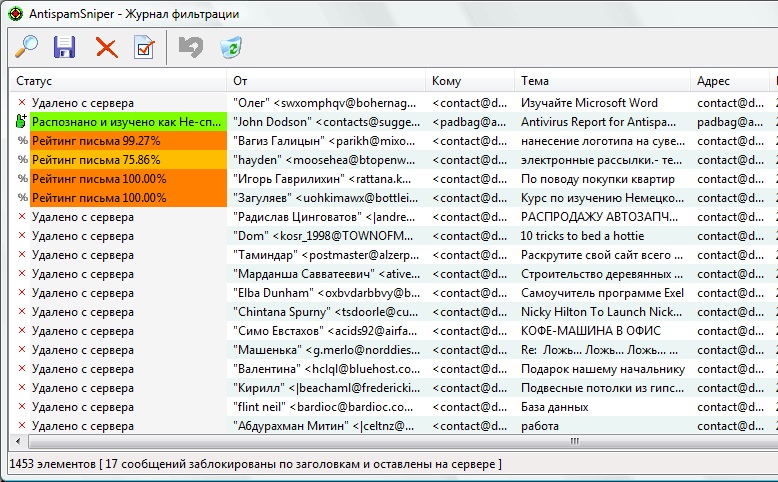Select subject '10 tricks to bed a hottie'

pyautogui.click(x=583, y=236)
